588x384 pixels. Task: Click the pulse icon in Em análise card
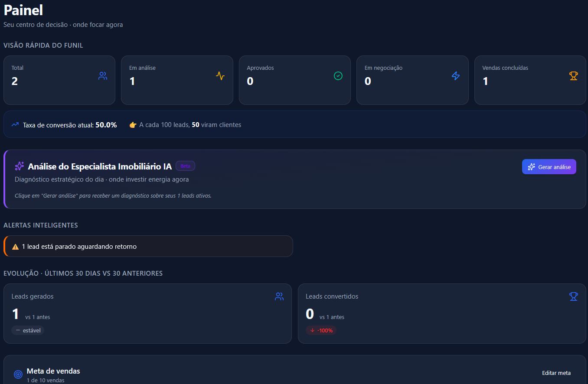pyautogui.click(x=220, y=76)
